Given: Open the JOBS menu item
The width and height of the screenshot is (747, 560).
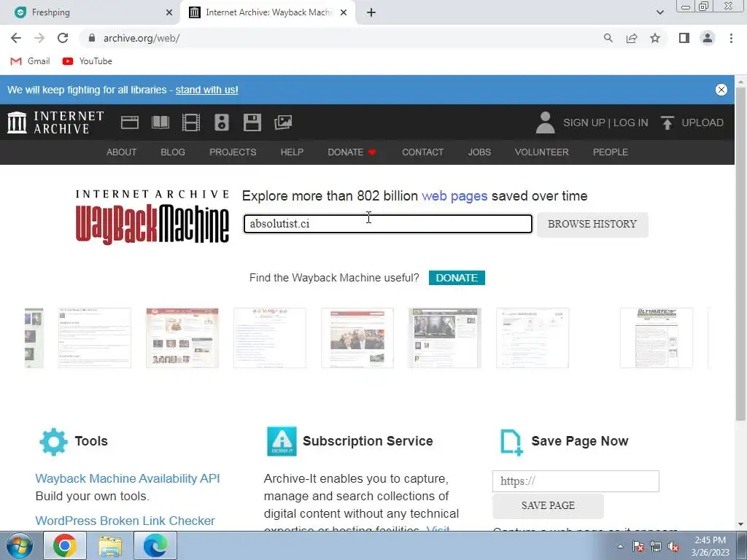Looking at the screenshot, I should pyautogui.click(x=479, y=152).
